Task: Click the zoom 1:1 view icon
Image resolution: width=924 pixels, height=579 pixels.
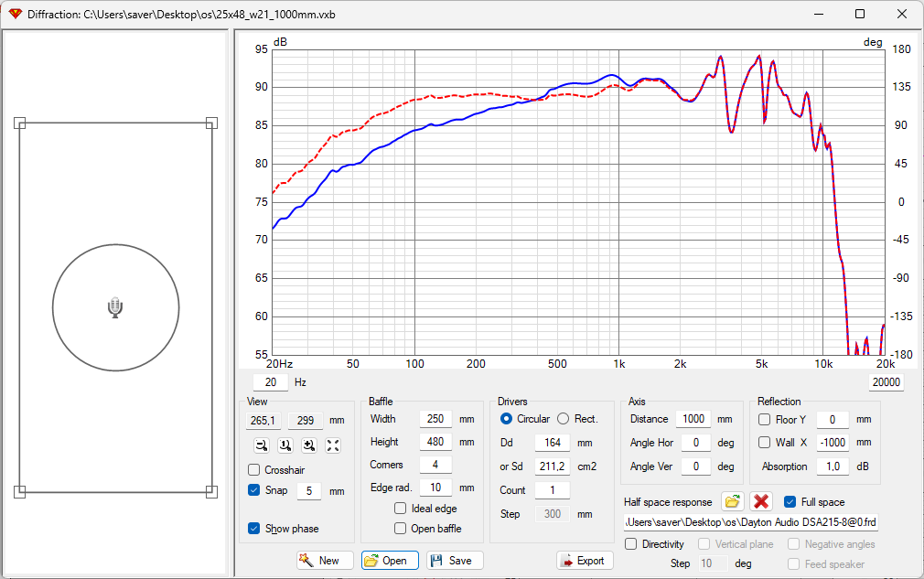Action: [x=285, y=445]
